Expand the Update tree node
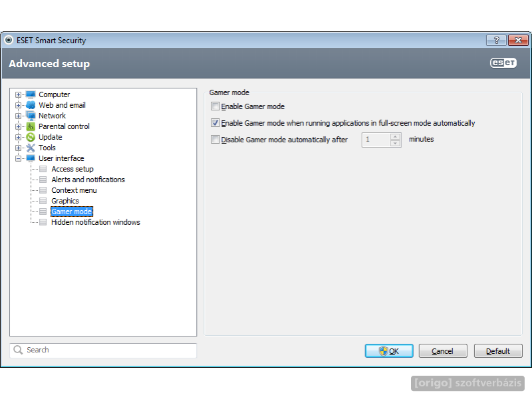The height and width of the screenshot is (399, 532). tap(19, 138)
